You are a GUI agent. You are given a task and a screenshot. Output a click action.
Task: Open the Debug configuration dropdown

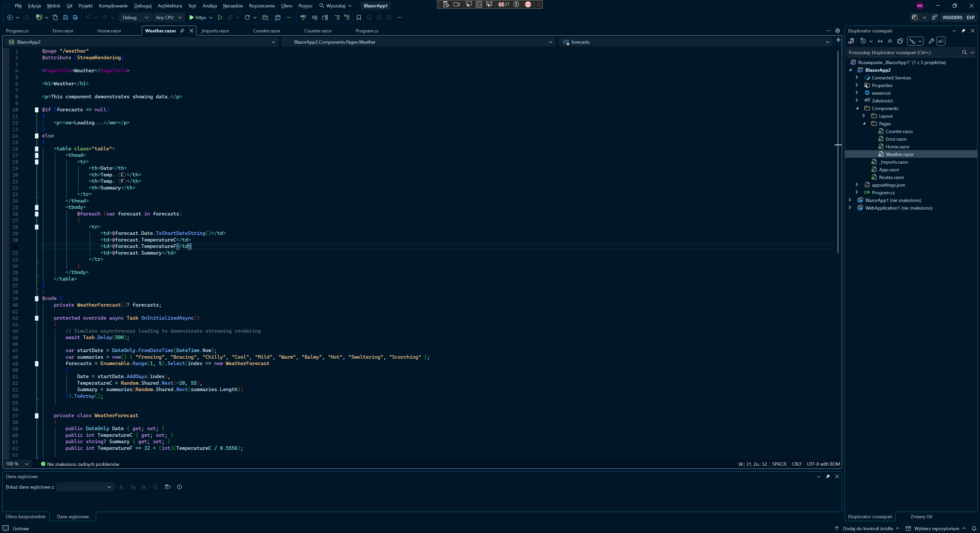click(135, 18)
